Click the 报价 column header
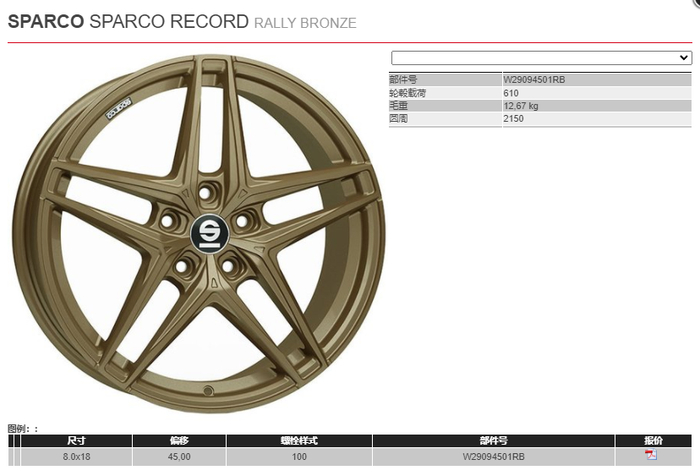Screen dimensions: 700x476 [654, 441]
